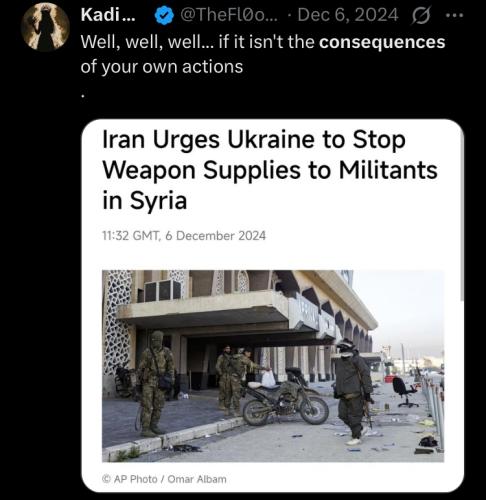Open the Grok slashed-circle icon
The image size is (486, 500).
click(x=422, y=15)
